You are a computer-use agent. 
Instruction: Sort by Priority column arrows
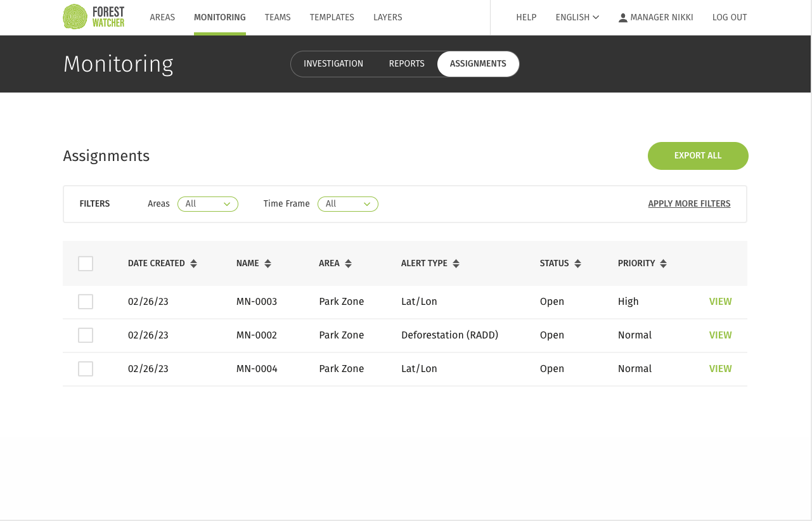[x=663, y=264]
